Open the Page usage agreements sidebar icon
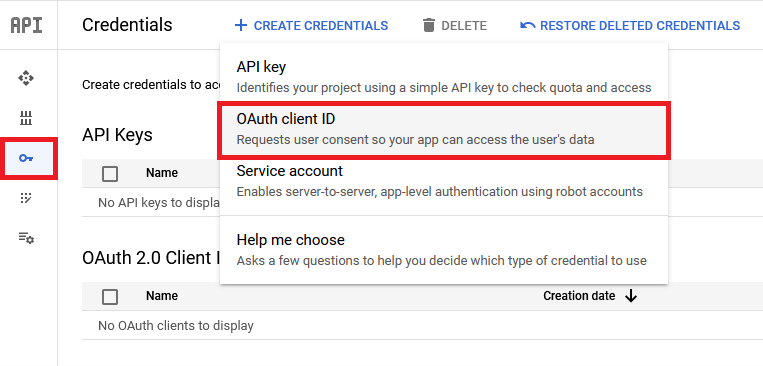763x366 pixels. [26, 238]
